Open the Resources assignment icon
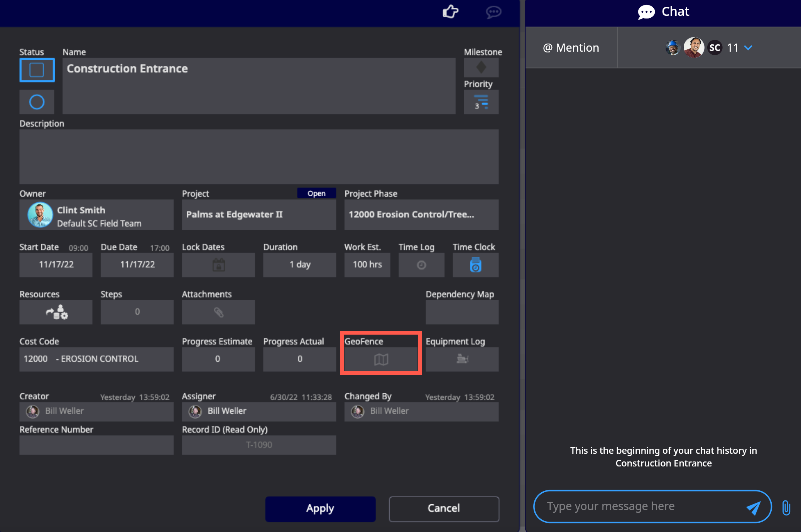 56,312
